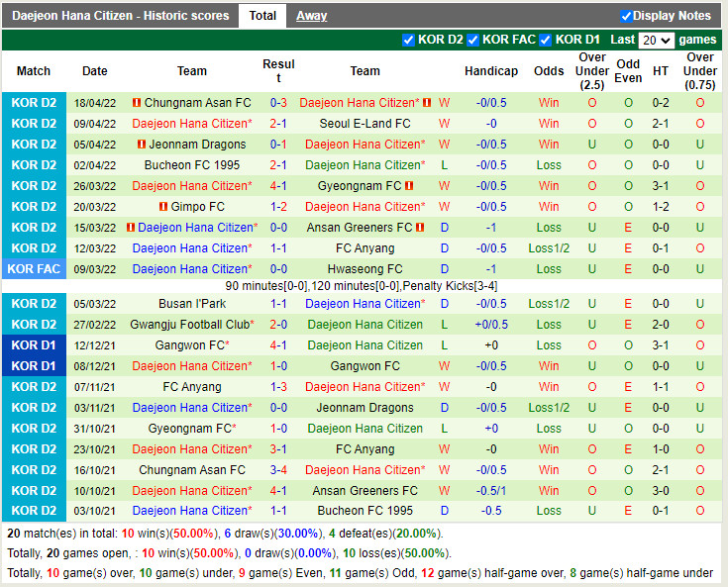The width and height of the screenshot is (728, 587).
Task: Click FC Anyang link on 23/10/21
Action: [364, 449]
